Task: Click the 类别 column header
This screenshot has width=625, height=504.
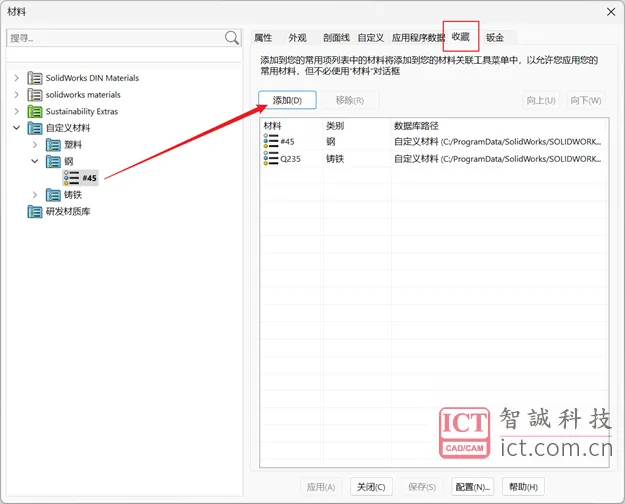Action: 335,126
